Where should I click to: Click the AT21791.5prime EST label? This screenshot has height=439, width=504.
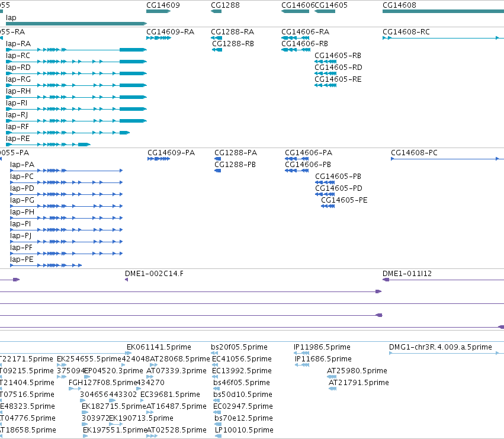tap(359, 383)
